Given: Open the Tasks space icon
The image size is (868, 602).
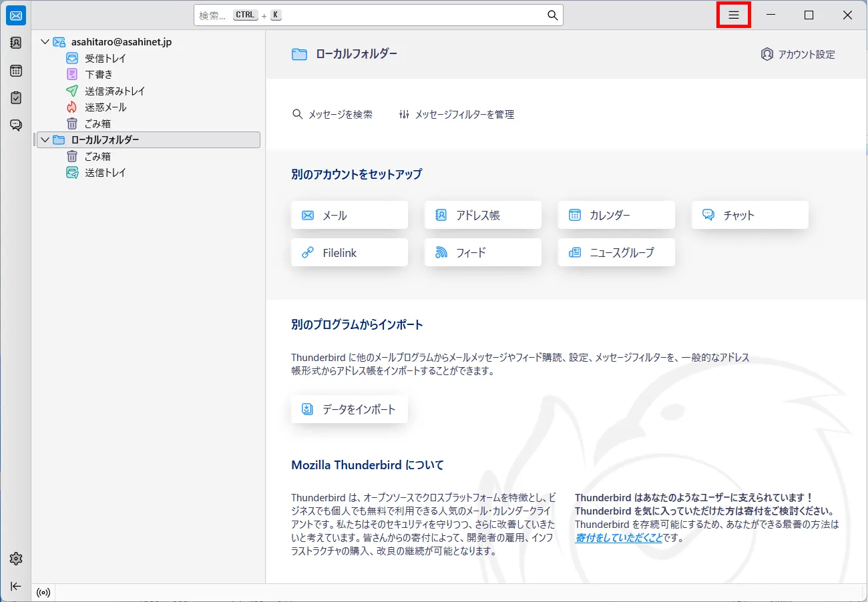Looking at the screenshot, I should 16,97.
